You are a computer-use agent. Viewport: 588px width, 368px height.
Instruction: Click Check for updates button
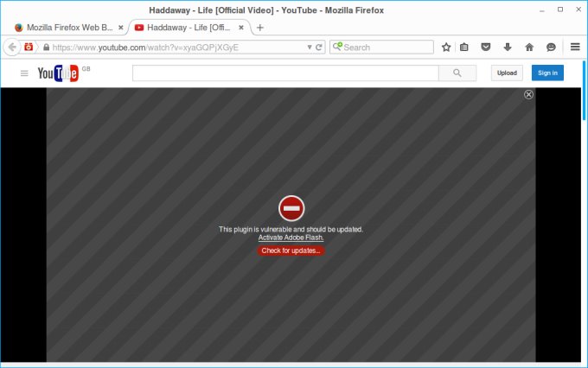click(x=291, y=251)
